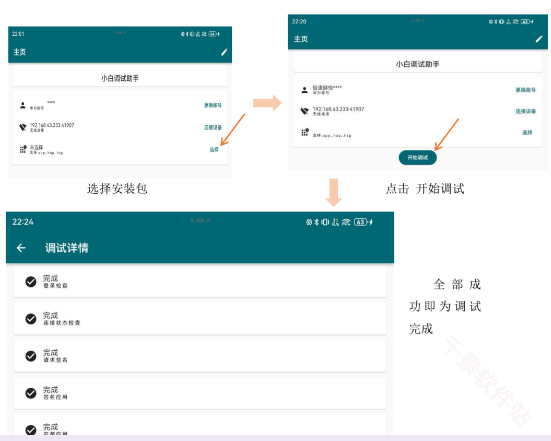The width and height of the screenshot is (551, 441).
Task: Select the 主页 title in the 22:01 screen
Action: click(x=20, y=52)
